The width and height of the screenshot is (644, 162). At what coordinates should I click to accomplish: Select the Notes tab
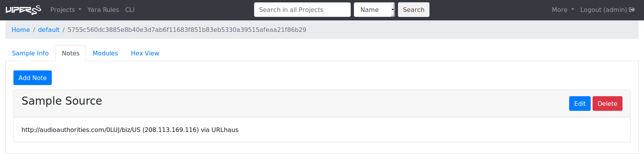[71, 53]
